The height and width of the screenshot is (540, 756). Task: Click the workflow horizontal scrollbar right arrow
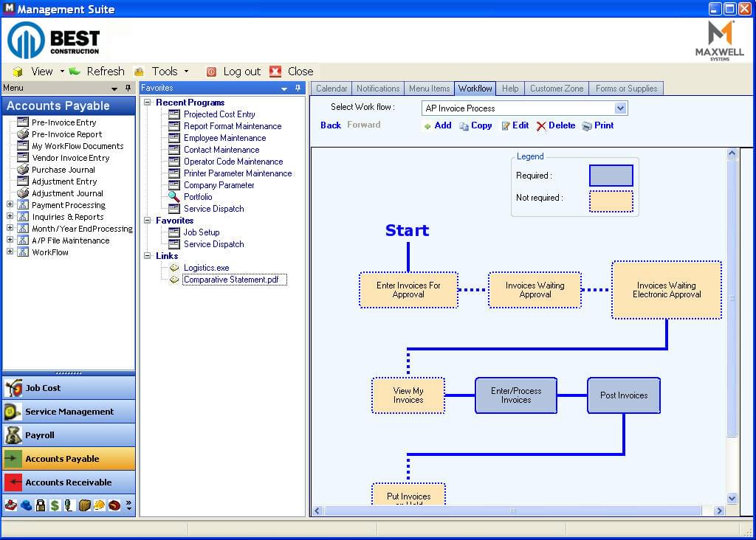click(719, 510)
